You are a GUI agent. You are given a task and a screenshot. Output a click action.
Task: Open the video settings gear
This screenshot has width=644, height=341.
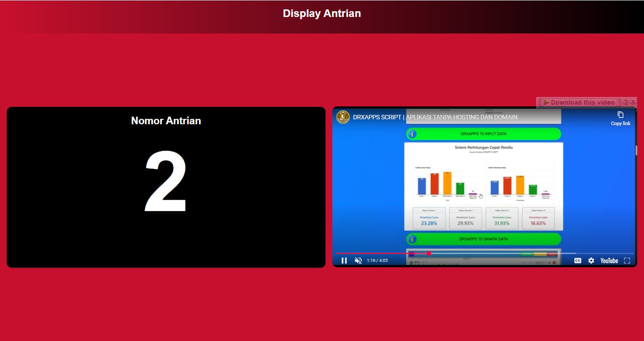tap(591, 261)
